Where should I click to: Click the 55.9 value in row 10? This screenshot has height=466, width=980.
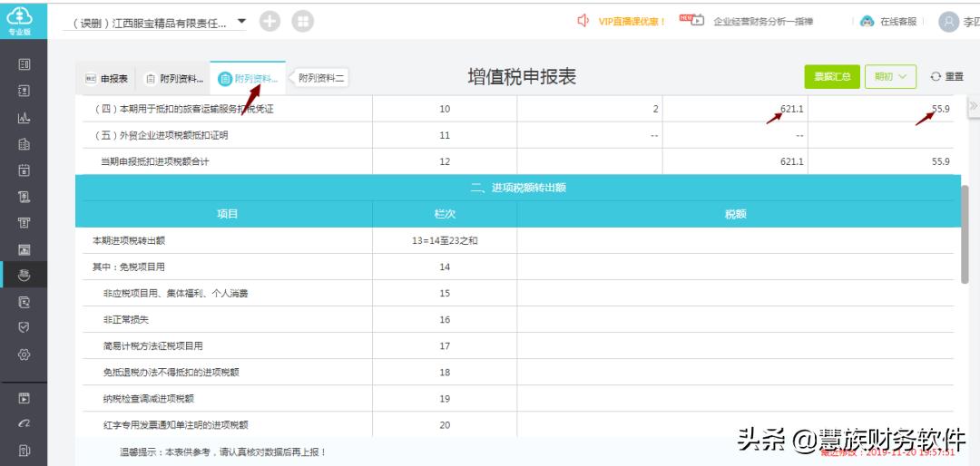click(x=941, y=110)
